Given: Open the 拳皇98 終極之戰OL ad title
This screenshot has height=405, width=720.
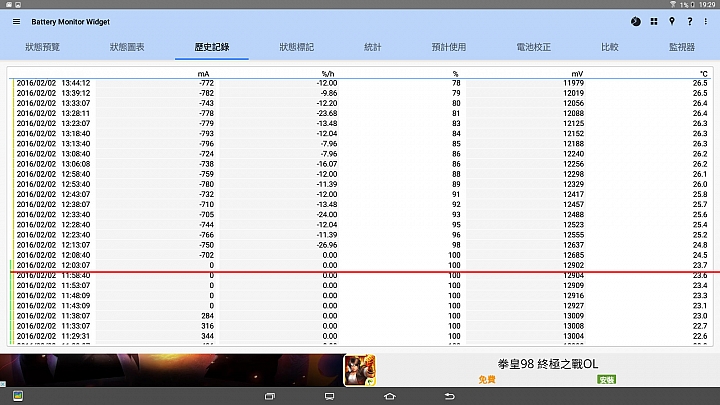Looking at the screenshot, I should tap(548, 364).
